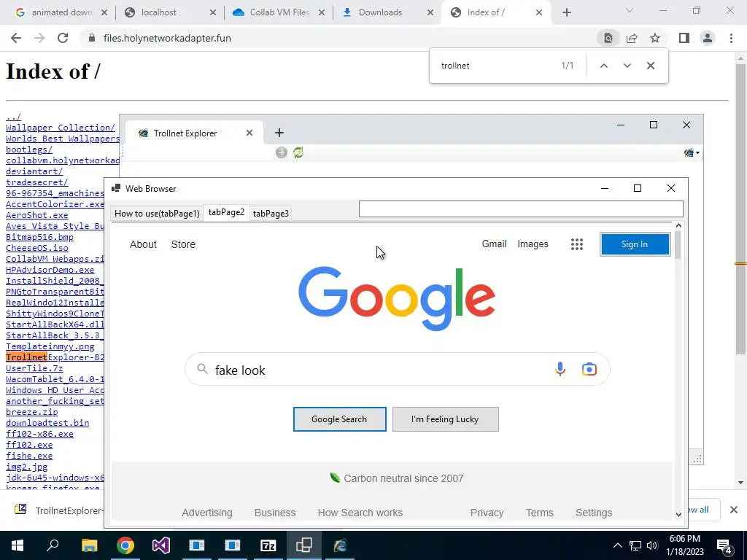
Task: Open 7-Zip from taskbar
Action: [268, 545]
